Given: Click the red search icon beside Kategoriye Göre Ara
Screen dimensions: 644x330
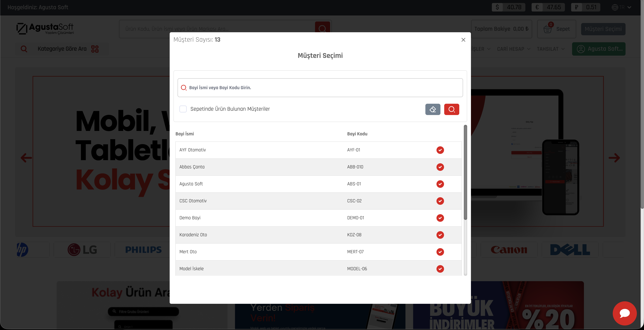Looking at the screenshot, I should [24, 49].
